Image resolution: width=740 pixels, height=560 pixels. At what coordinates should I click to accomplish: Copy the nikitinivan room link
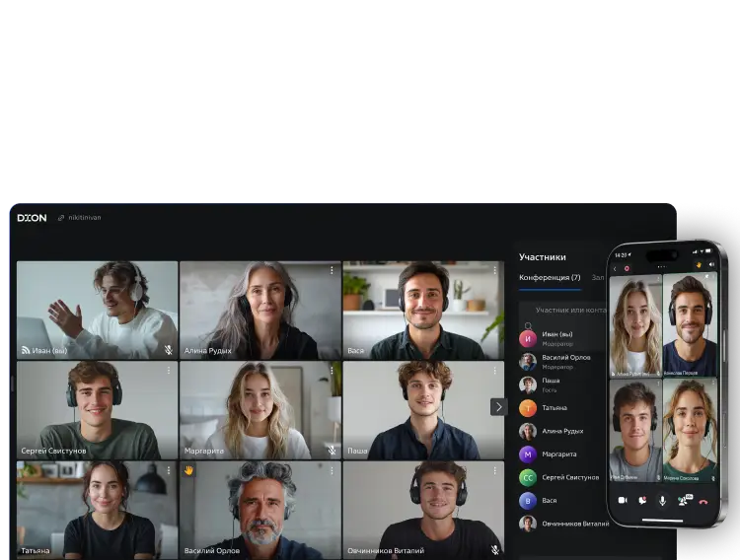pyautogui.click(x=79, y=218)
